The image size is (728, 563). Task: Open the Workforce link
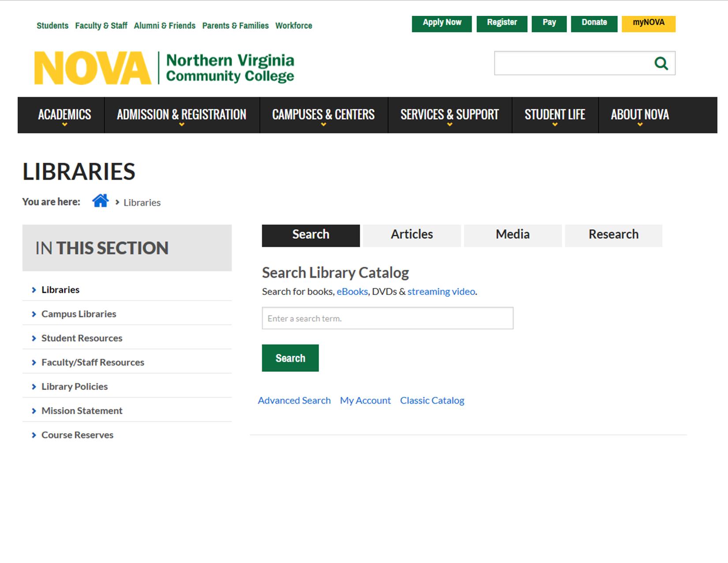294,26
